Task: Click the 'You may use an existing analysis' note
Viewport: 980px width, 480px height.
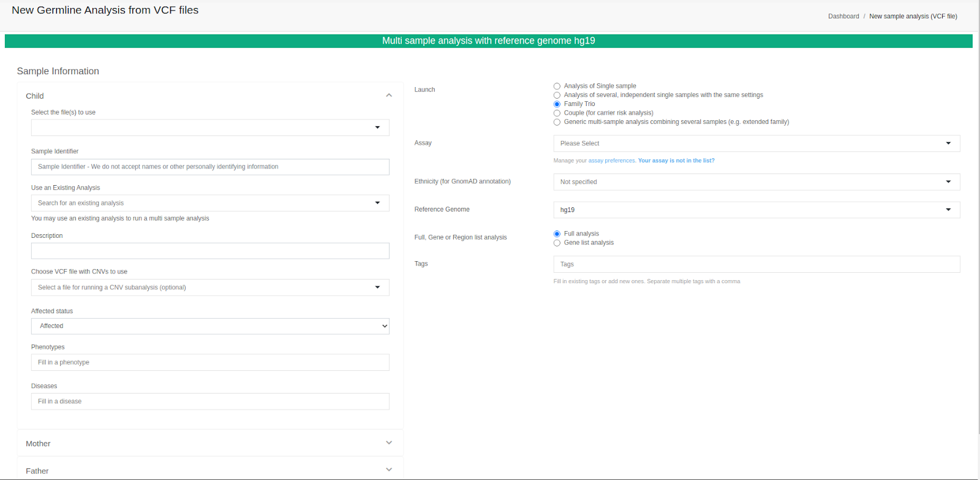Action: point(120,218)
